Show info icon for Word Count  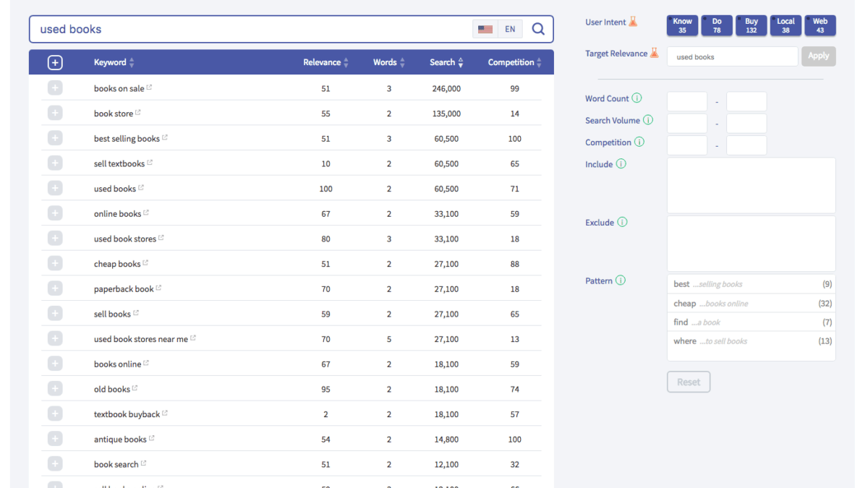[637, 98]
